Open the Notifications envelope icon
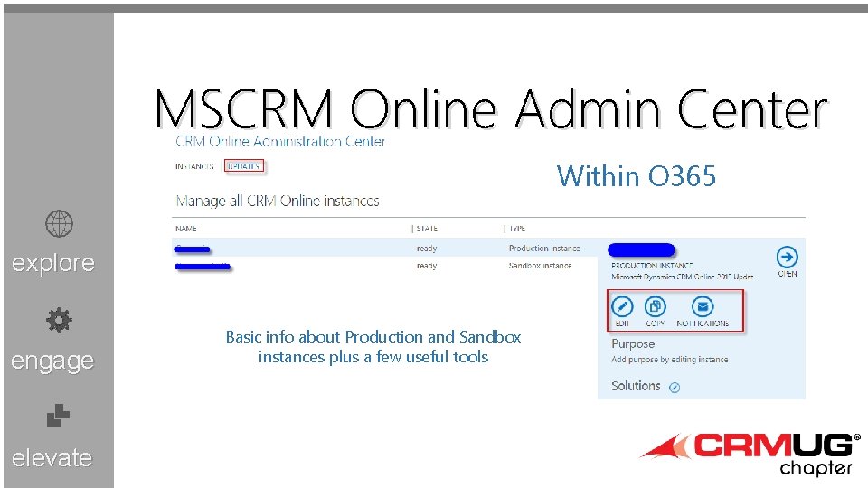Screen dimensions: 868x488 [703, 306]
